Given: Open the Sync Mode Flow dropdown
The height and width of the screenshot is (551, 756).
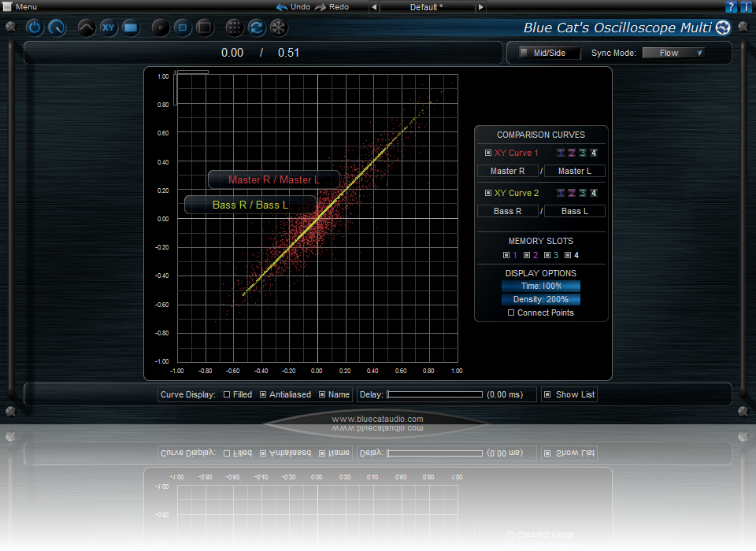Looking at the screenshot, I should pos(673,54).
